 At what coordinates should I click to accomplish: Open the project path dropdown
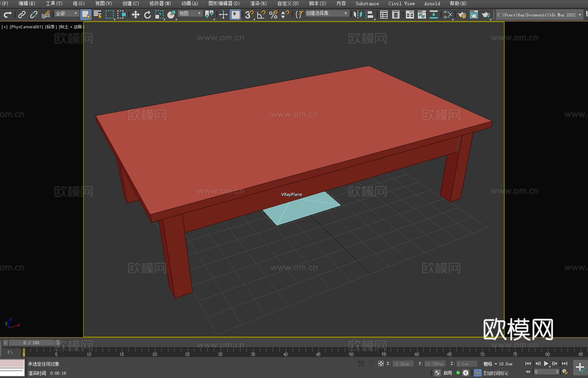(x=539, y=15)
